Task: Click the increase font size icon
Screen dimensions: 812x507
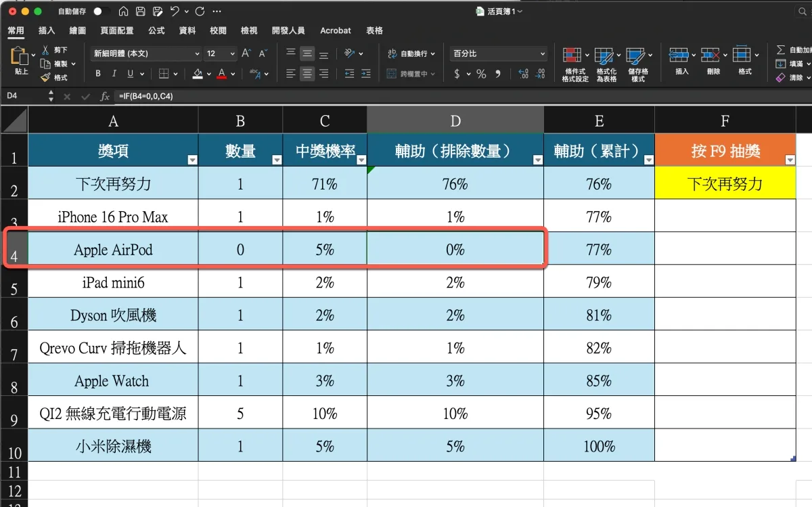Action: pos(246,53)
